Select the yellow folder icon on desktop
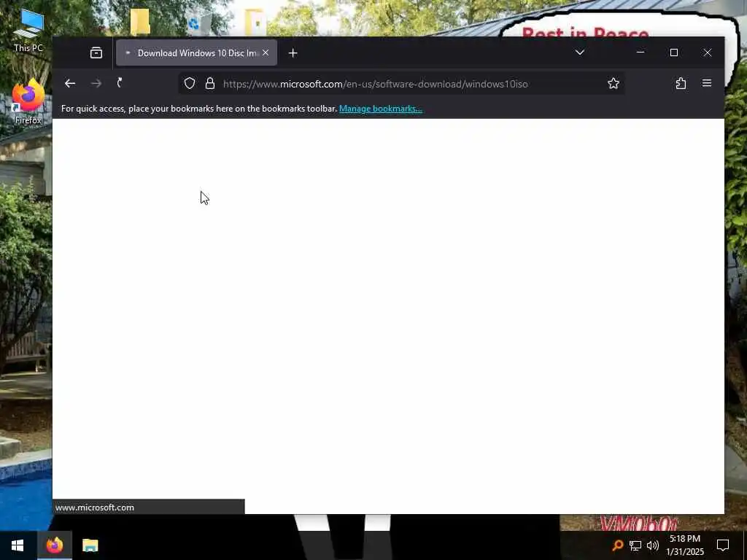 point(140,22)
